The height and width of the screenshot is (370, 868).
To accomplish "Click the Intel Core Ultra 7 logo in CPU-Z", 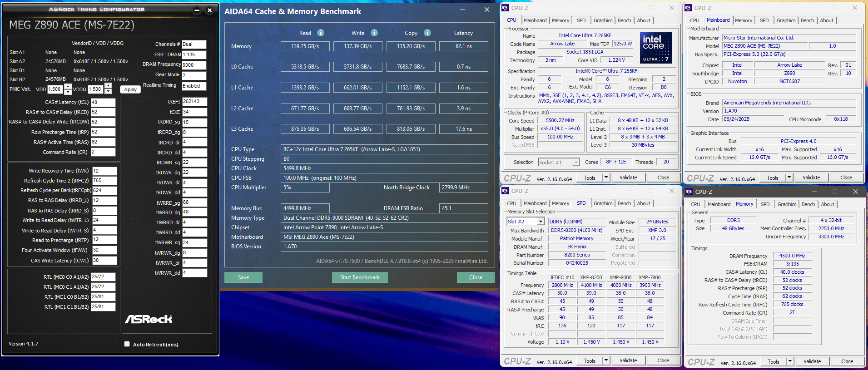I will (656, 48).
